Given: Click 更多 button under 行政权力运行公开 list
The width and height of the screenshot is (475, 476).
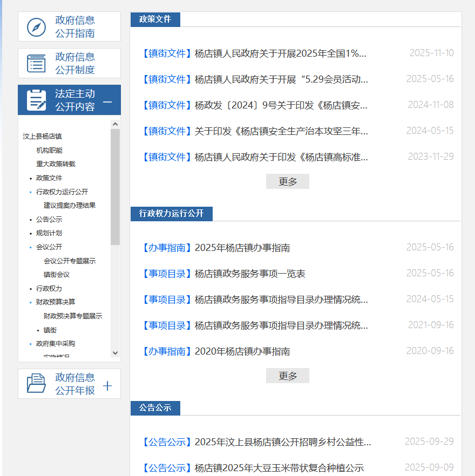Looking at the screenshot, I should pos(287,376).
